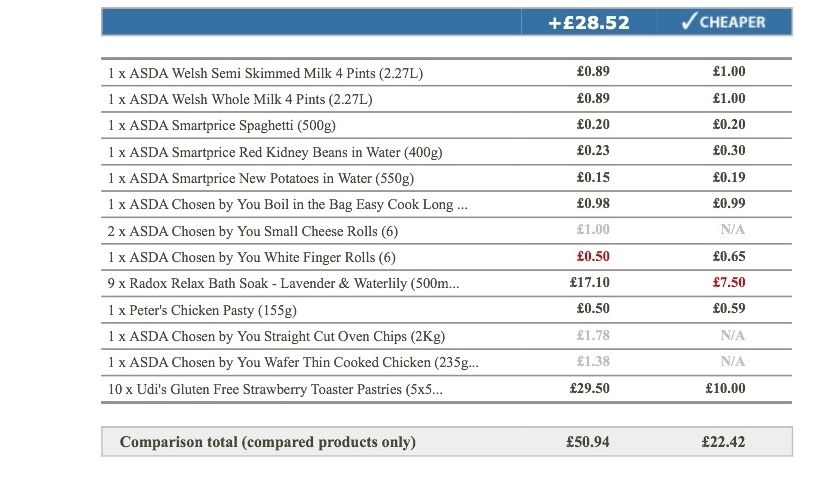The width and height of the screenshot is (840, 492).
Task: Expand truncated Wafer Thin Cooked Chicken name
Action: tap(293, 363)
